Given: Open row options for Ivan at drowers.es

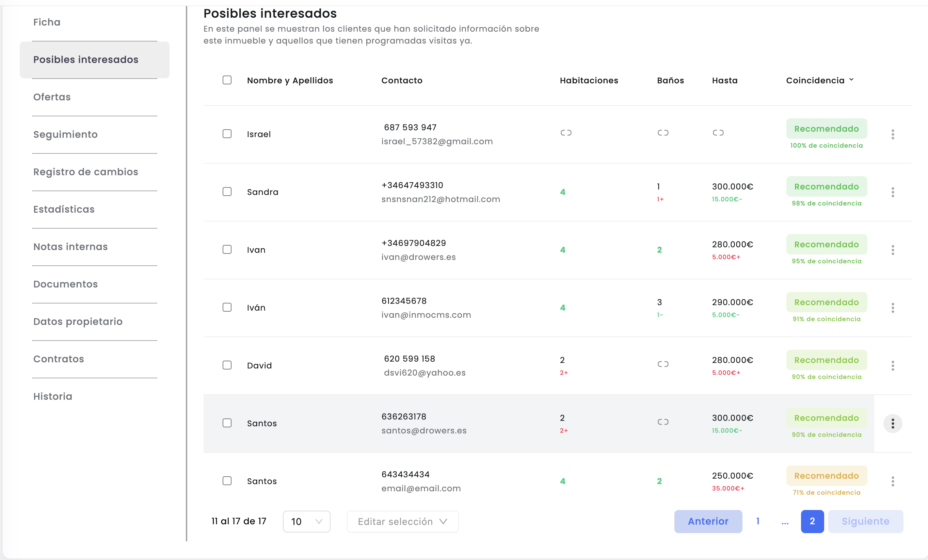Looking at the screenshot, I should coord(893,250).
